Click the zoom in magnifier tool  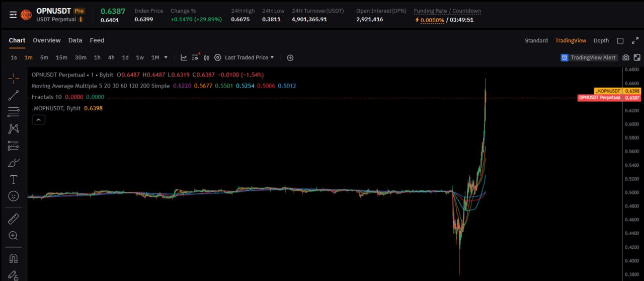click(x=14, y=235)
